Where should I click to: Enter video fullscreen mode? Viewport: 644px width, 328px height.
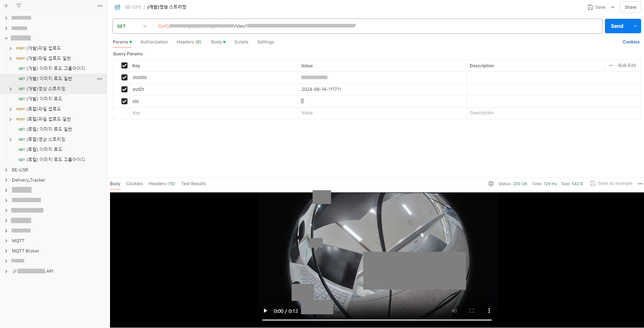point(472,311)
